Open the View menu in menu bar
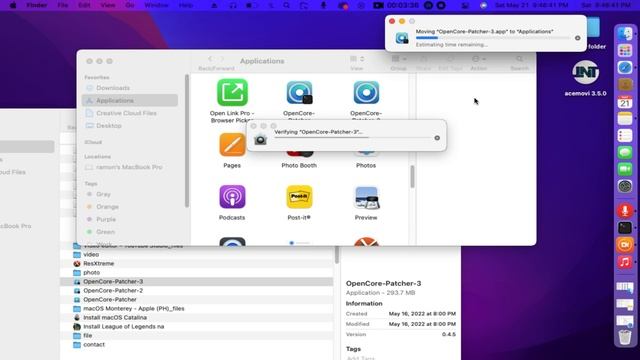Viewport: 640px width, 360px height. (x=108, y=5)
